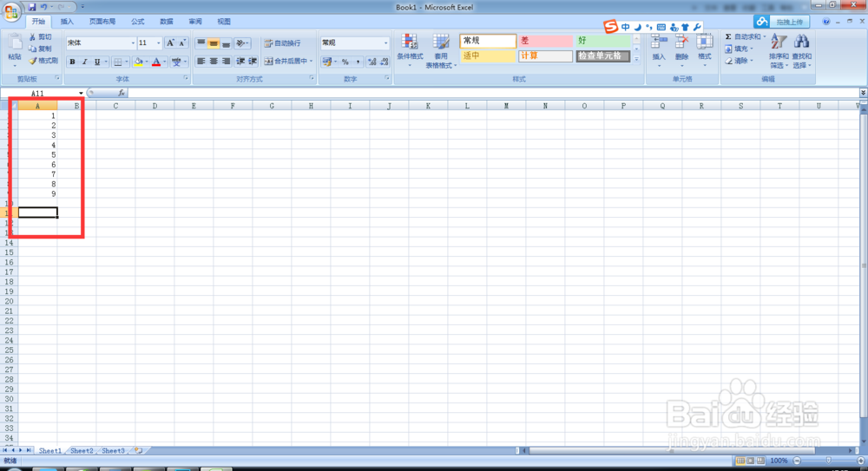Apply the 差 (Bad) cell style
Viewport: 868px width, 471px height.
(x=545, y=41)
